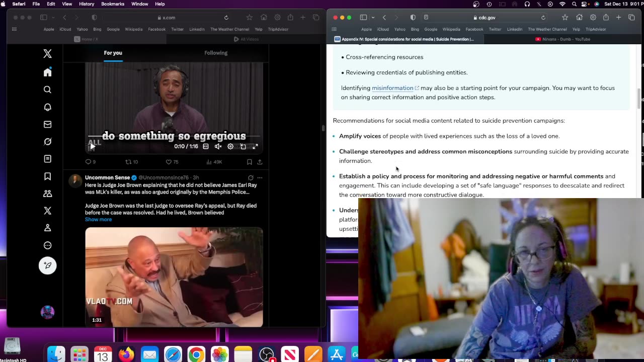Open the History menu in menu bar
Image resolution: width=644 pixels, height=362 pixels.
87,4
